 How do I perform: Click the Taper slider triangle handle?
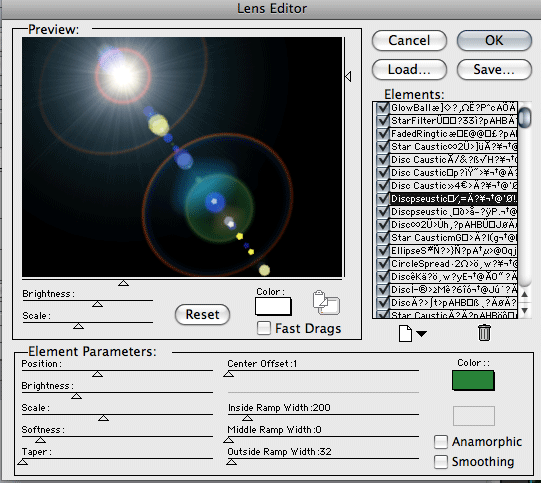coord(23,462)
